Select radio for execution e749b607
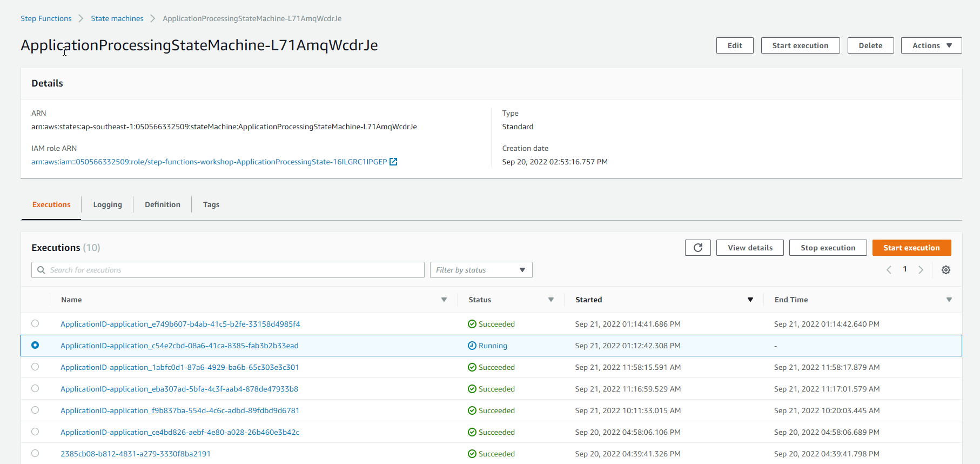Image resolution: width=980 pixels, height=464 pixels. tap(35, 323)
